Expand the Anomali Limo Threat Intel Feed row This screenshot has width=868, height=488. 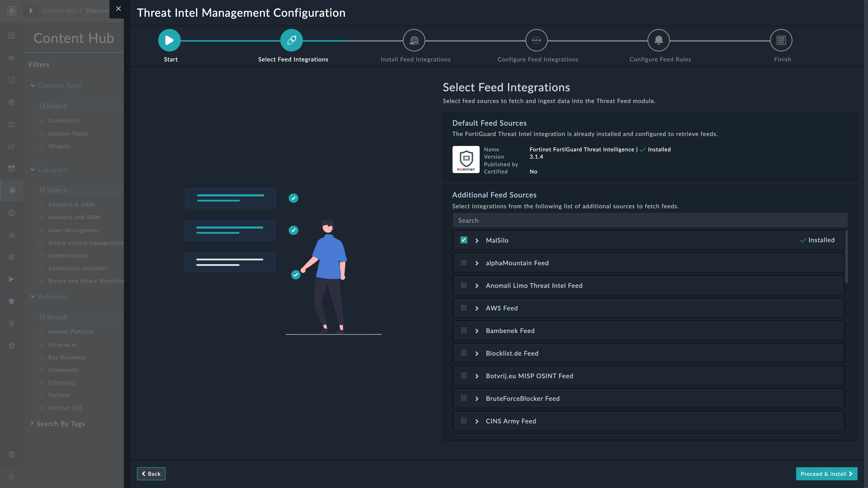[x=477, y=286]
